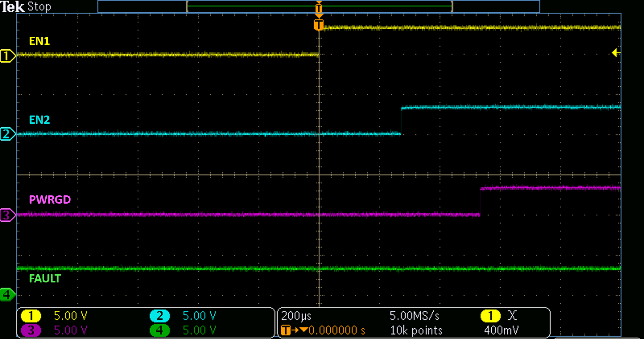Click the Tek logo
This screenshot has height=339, width=644.
[x=12, y=6]
